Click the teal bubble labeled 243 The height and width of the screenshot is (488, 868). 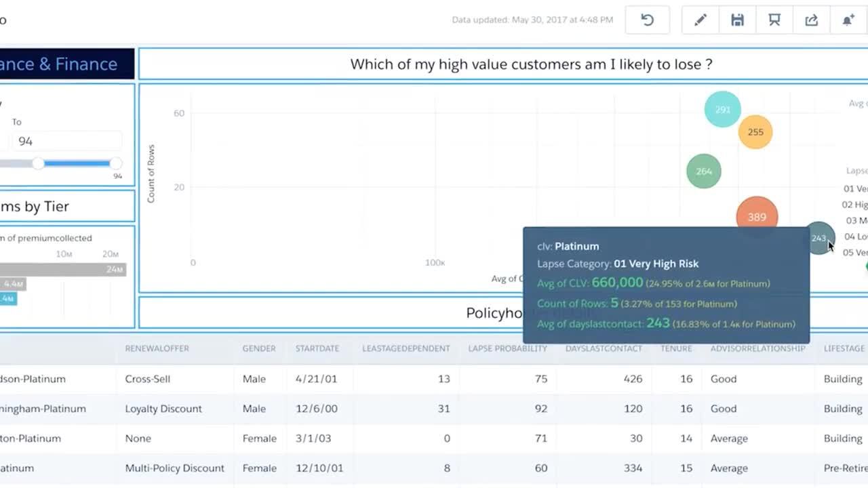click(819, 239)
